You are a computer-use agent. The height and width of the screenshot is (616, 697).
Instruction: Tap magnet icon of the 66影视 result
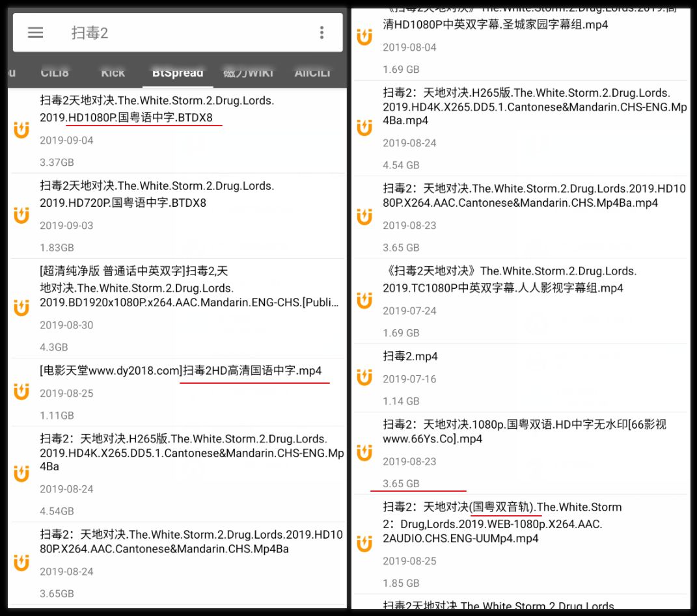pyautogui.click(x=364, y=453)
